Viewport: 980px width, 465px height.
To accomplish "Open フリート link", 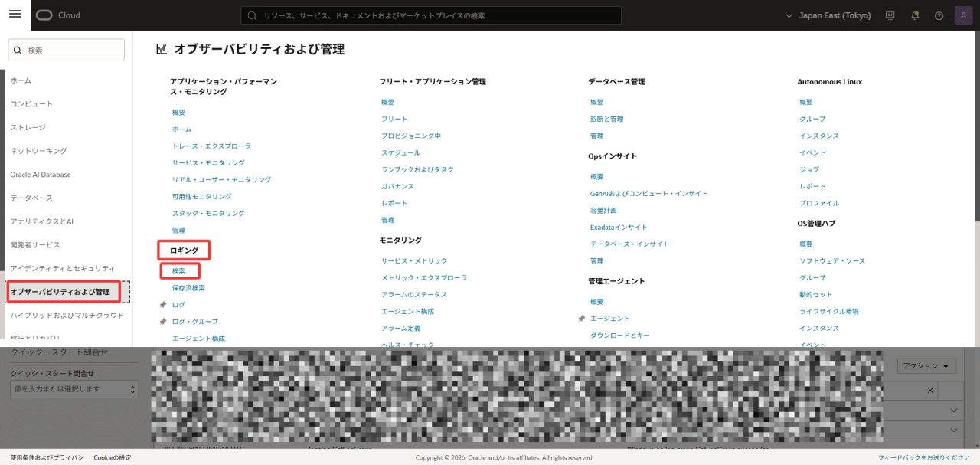I will coord(394,119).
